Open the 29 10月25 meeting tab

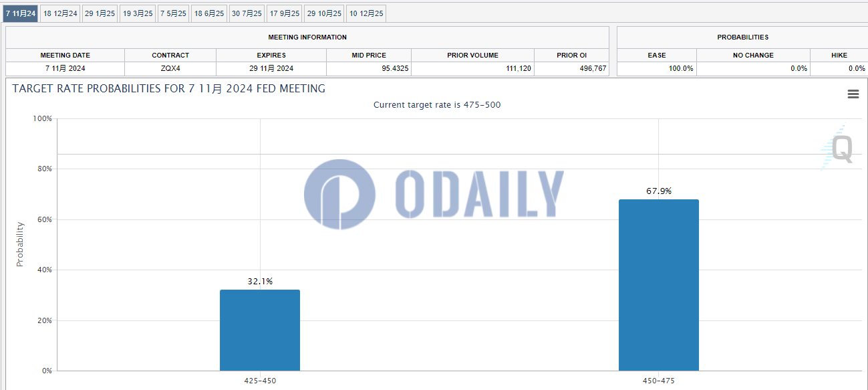[x=325, y=13]
